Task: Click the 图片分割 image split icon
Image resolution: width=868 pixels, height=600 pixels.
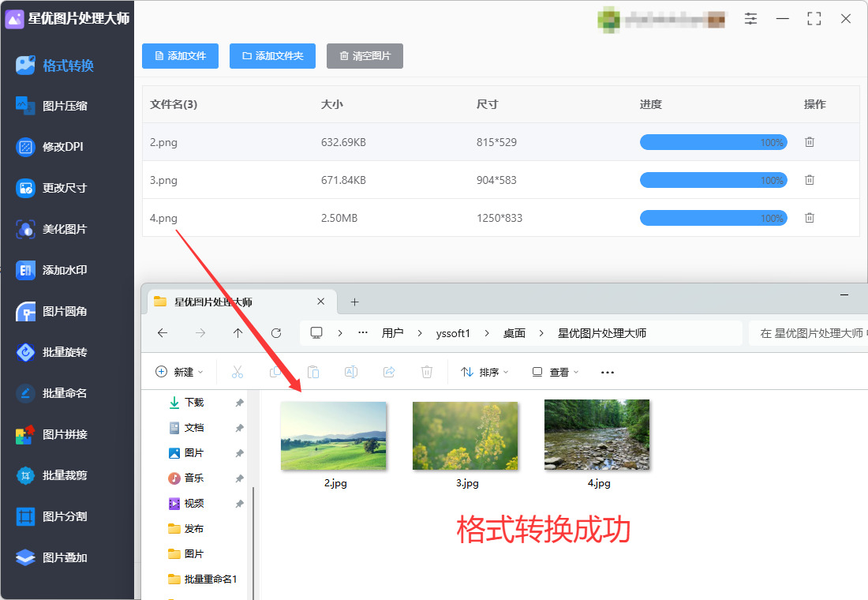Action: point(25,516)
